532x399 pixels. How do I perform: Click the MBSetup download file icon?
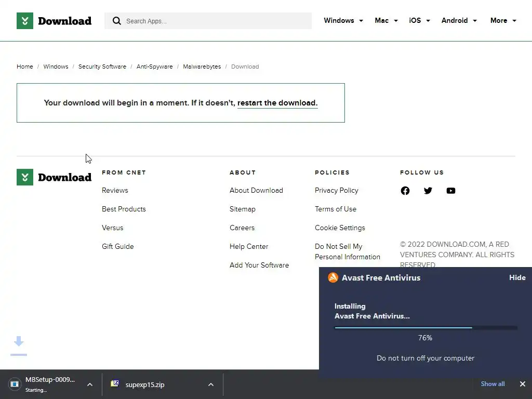point(15,384)
